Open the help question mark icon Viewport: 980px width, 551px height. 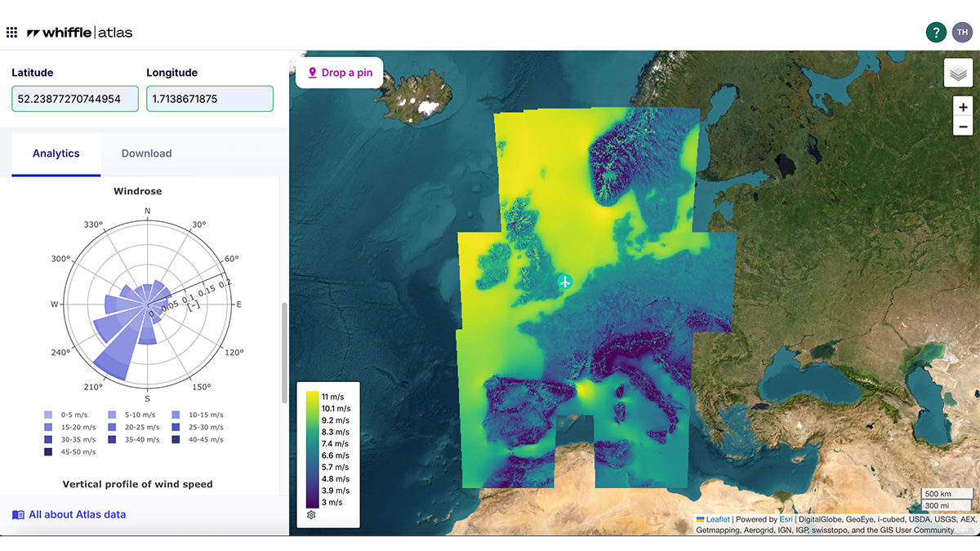(935, 32)
